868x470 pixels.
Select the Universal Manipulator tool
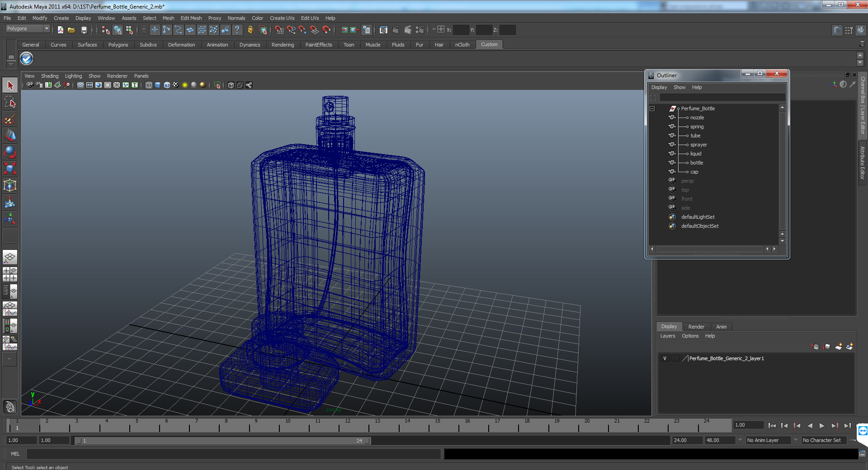(x=10, y=185)
